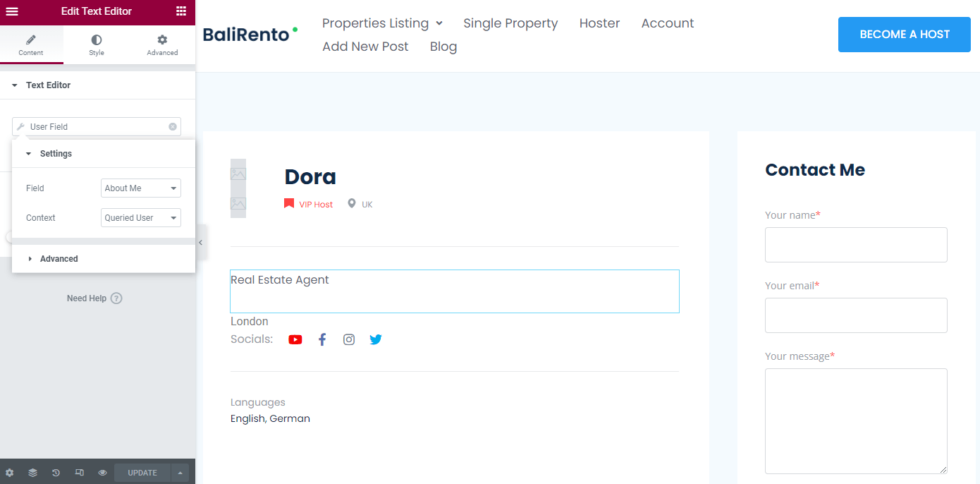This screenshot has height=484, width=980.
Task: Collapse the editor panel with arrow handle
Action: 200,242
